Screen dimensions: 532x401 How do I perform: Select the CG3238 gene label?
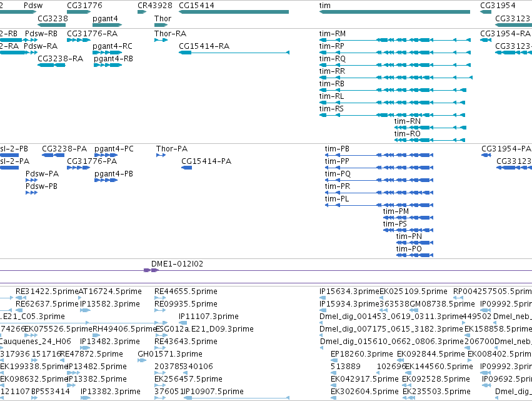(x=53, y=19)
